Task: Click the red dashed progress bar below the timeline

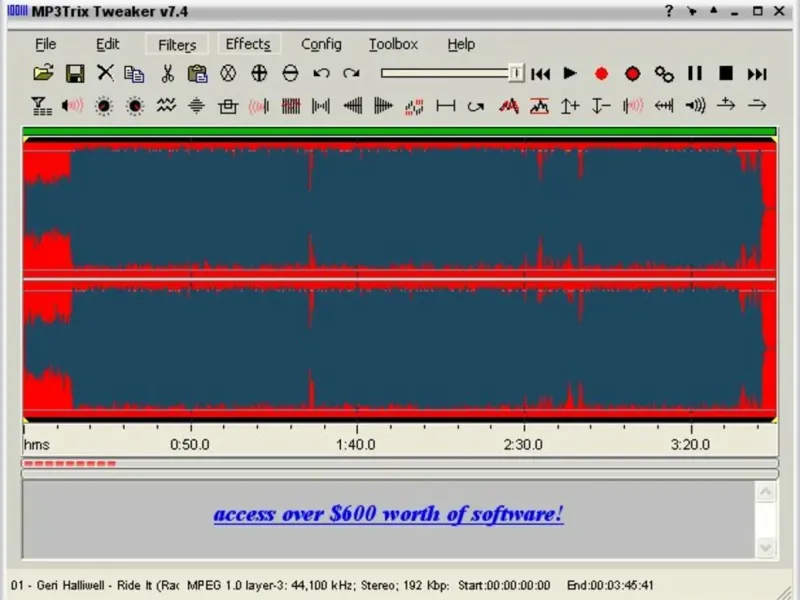Action: [70, 463]
